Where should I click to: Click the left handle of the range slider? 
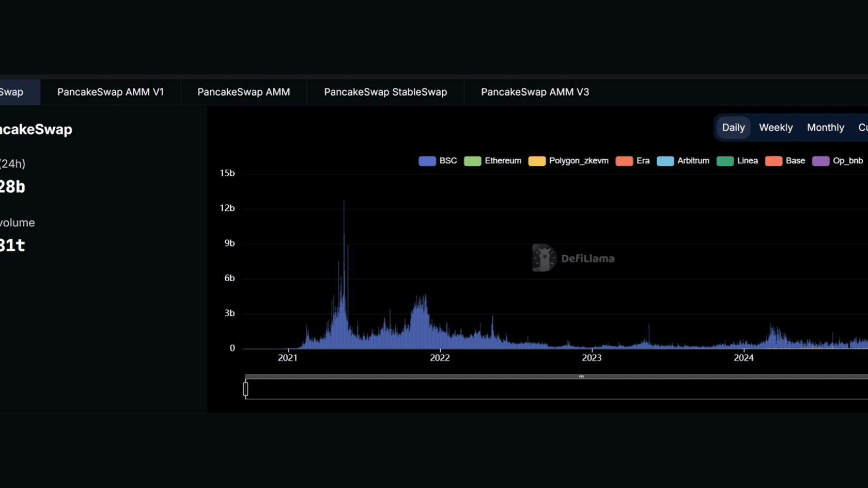[x=245, y=389]
